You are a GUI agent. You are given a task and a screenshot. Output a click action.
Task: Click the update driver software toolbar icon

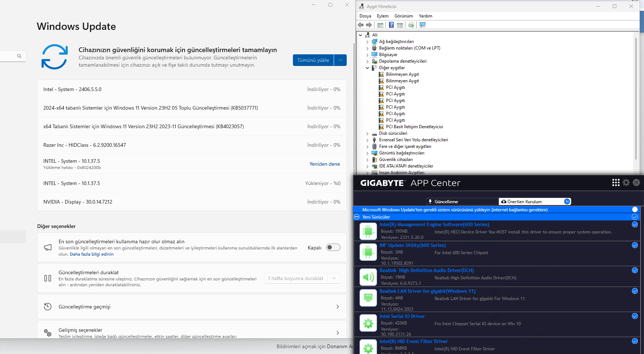[411, 25]
